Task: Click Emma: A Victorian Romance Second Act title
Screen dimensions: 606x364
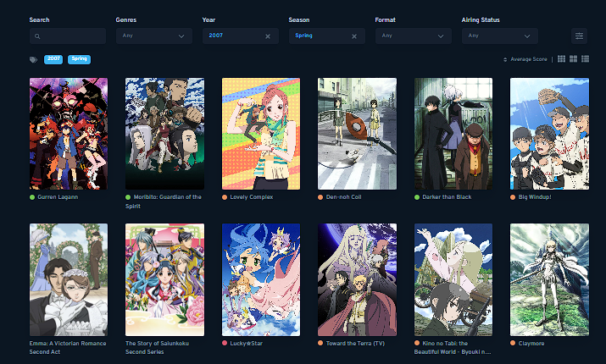Action: [x=68, y=347]
